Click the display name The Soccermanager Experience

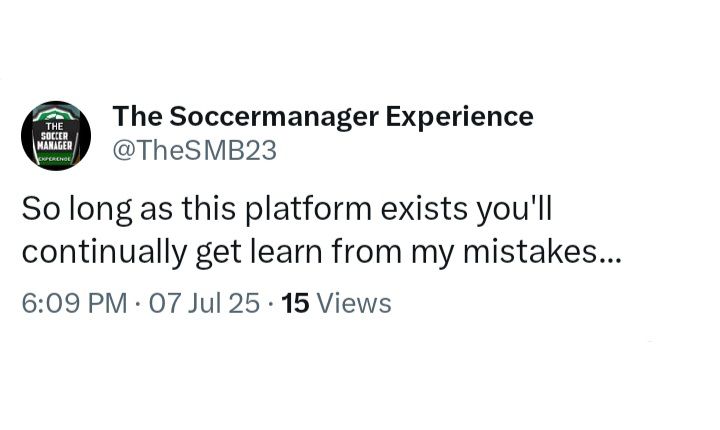point(322,117)
